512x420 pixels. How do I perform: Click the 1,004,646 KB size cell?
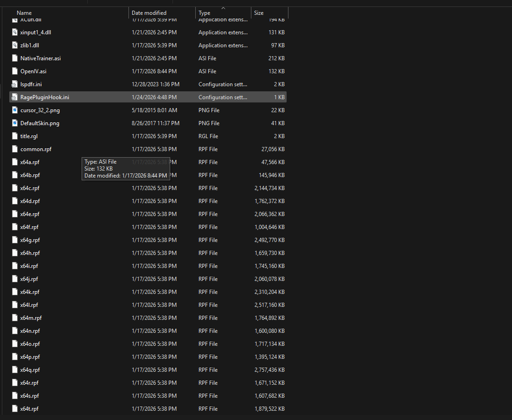click(x=269, y=227)
